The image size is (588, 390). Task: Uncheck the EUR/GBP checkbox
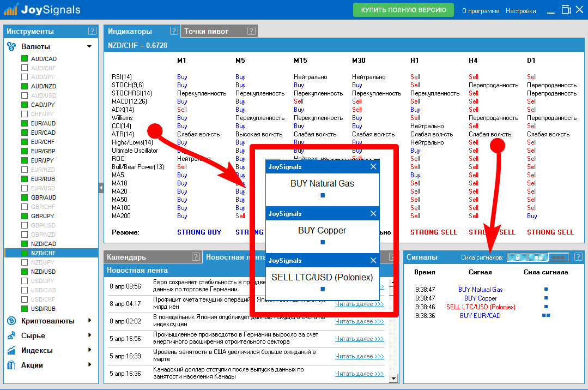25,151
